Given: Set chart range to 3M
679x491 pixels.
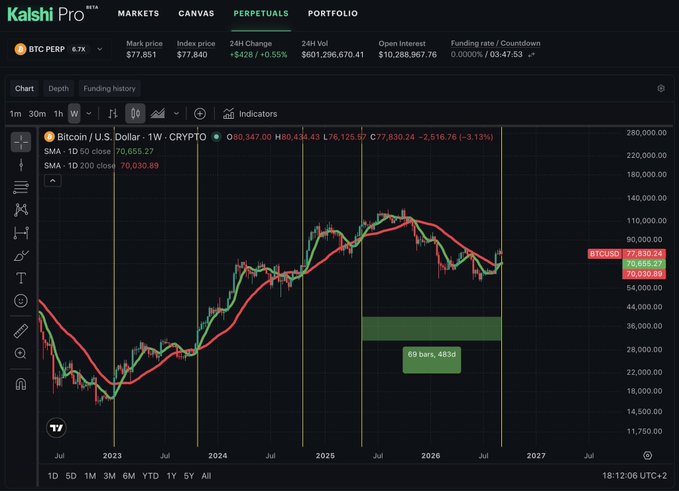Looking at the screenshot, I should [110, 476].
